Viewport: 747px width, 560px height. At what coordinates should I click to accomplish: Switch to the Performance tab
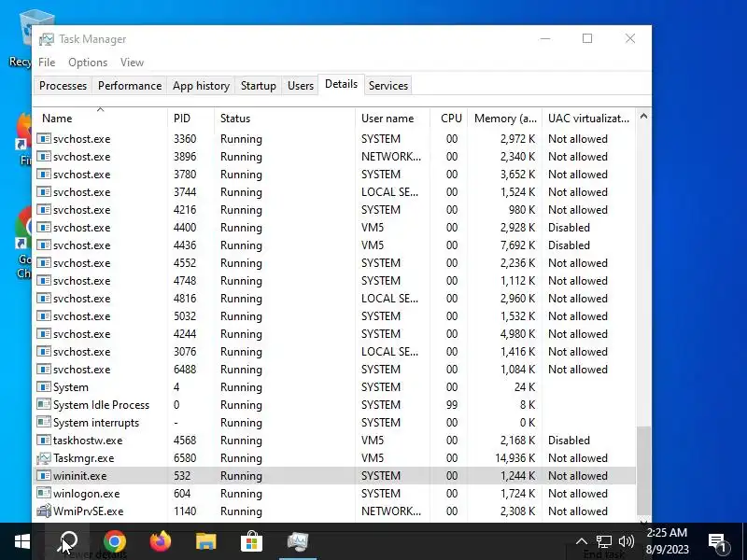(130, 86)
